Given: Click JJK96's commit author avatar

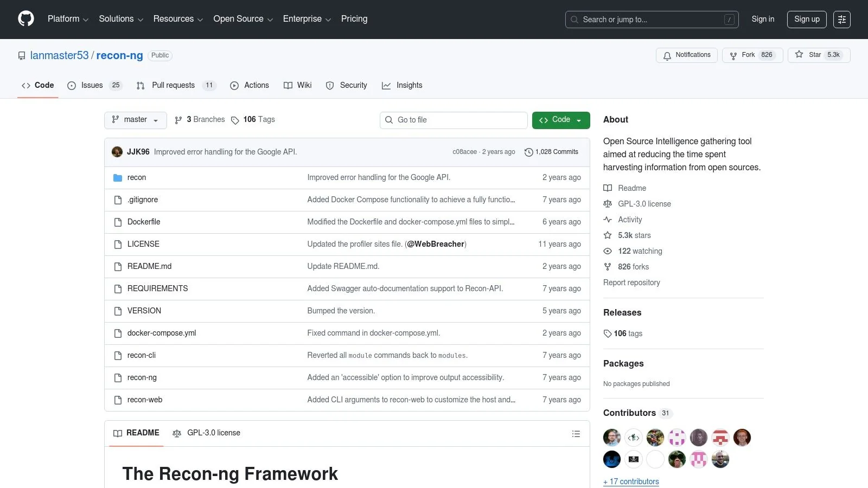Looking at the screenshot, I should point(117,152).
